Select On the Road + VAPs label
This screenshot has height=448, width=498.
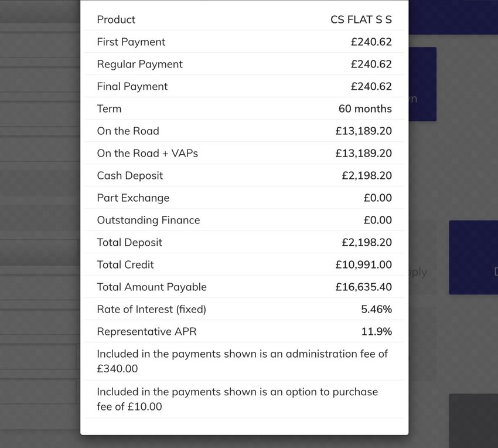pos(148,153)
